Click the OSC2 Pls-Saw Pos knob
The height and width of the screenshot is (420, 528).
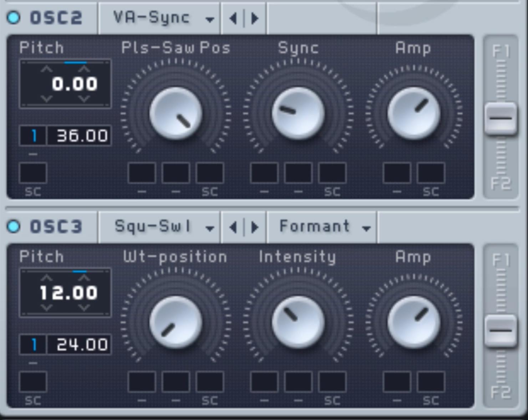click(x=176, y=113)
